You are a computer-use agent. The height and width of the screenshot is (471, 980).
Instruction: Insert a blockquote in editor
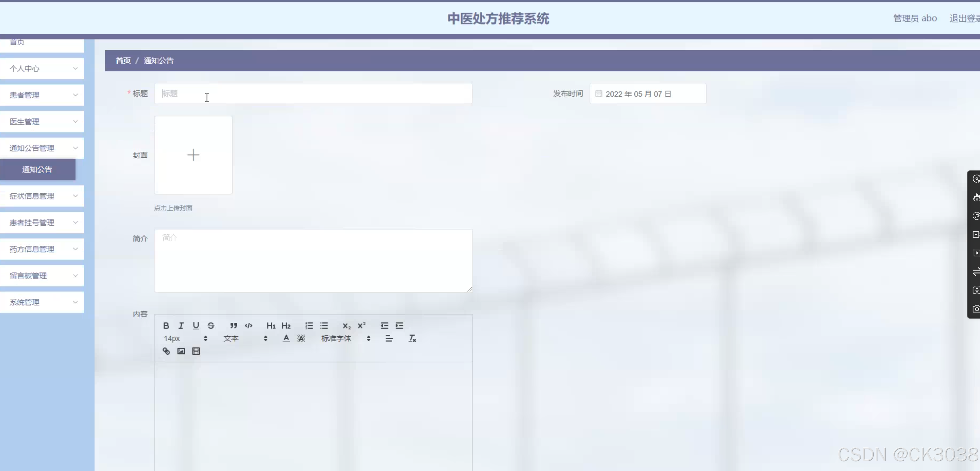pyautogui.click(x=234, y=326)
